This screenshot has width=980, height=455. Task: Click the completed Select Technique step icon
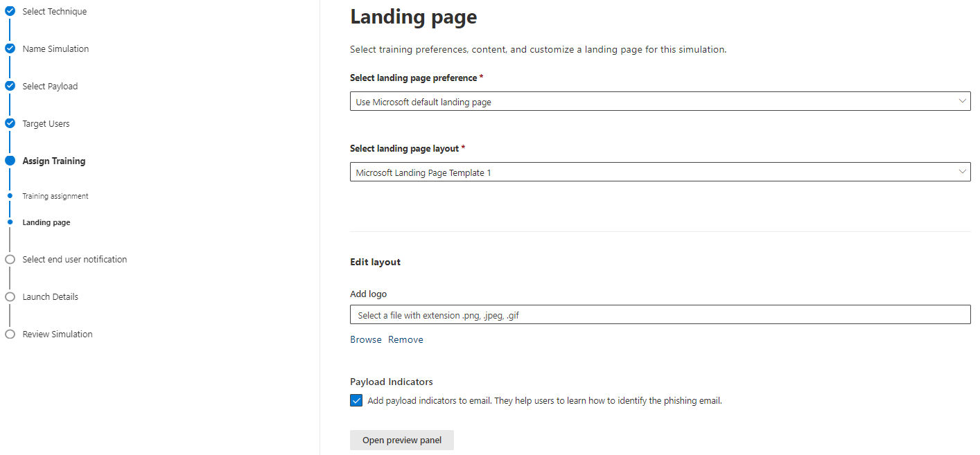click(x=10, y=11)
